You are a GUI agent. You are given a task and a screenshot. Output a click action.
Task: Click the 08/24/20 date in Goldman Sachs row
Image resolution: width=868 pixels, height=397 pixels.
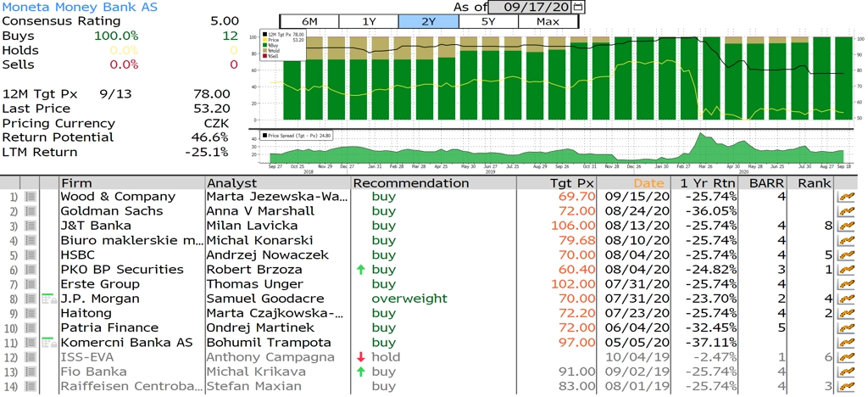tap(636, 211)
